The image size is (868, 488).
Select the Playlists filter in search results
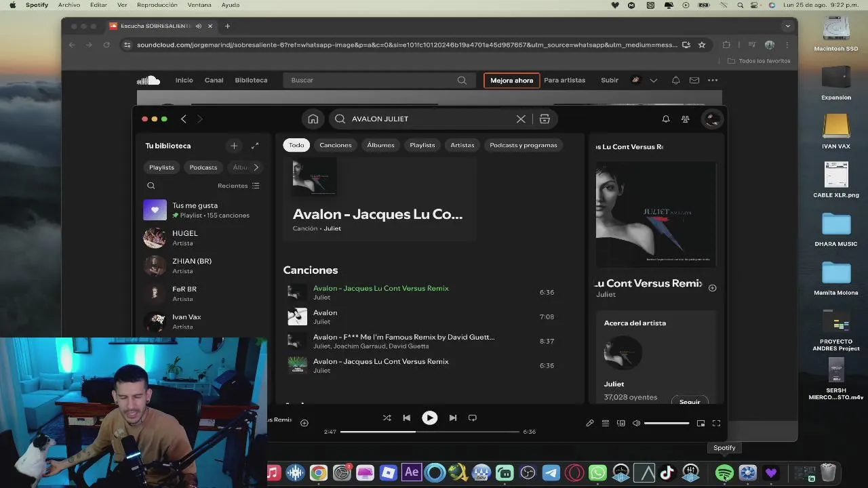tap(422, 145)
